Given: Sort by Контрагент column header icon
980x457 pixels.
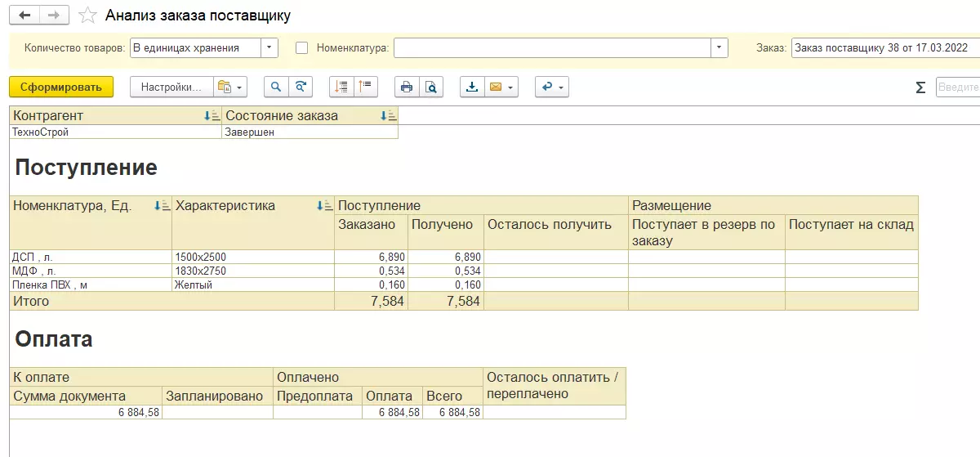Looking at the screenshot, I should coord(212,116).
